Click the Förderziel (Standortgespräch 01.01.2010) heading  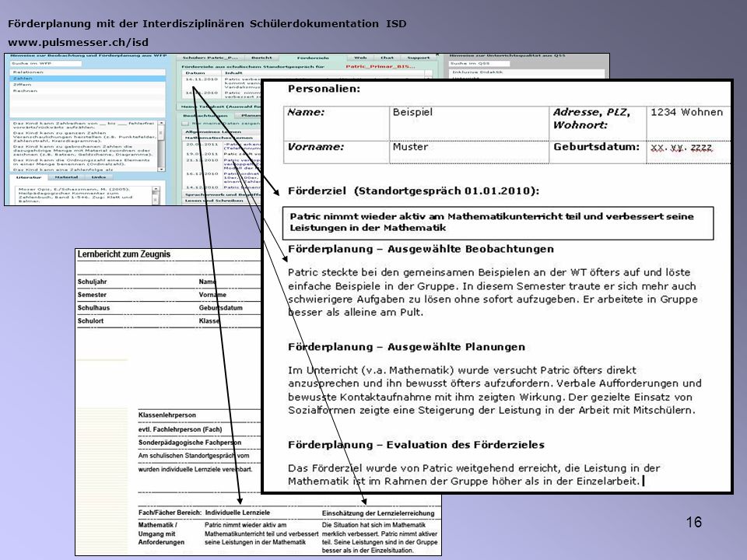[x=413, y=191]
